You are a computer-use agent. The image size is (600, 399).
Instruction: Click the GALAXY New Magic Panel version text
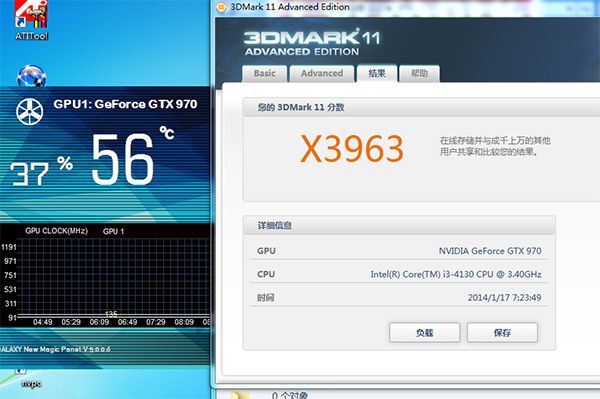tap(55, 349)
